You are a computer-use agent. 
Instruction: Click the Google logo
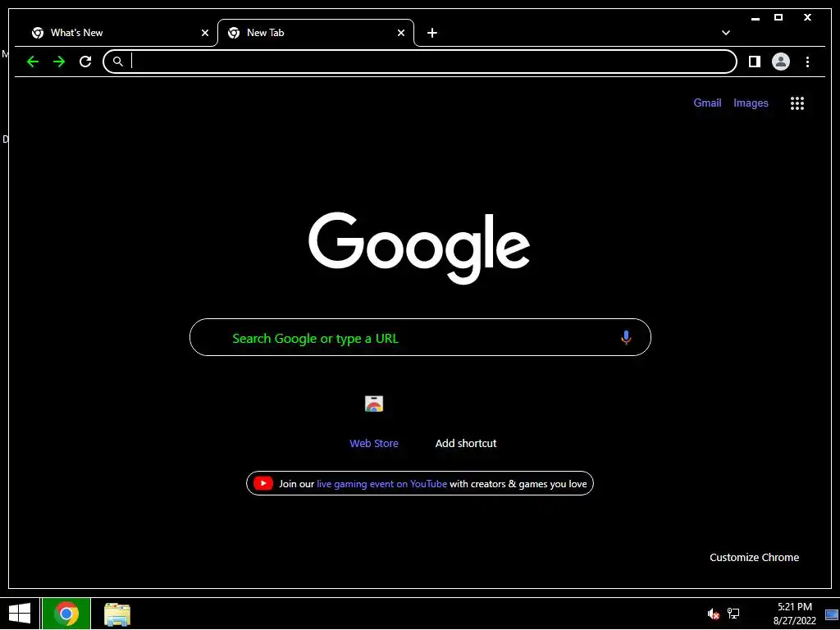click(419, 248)
